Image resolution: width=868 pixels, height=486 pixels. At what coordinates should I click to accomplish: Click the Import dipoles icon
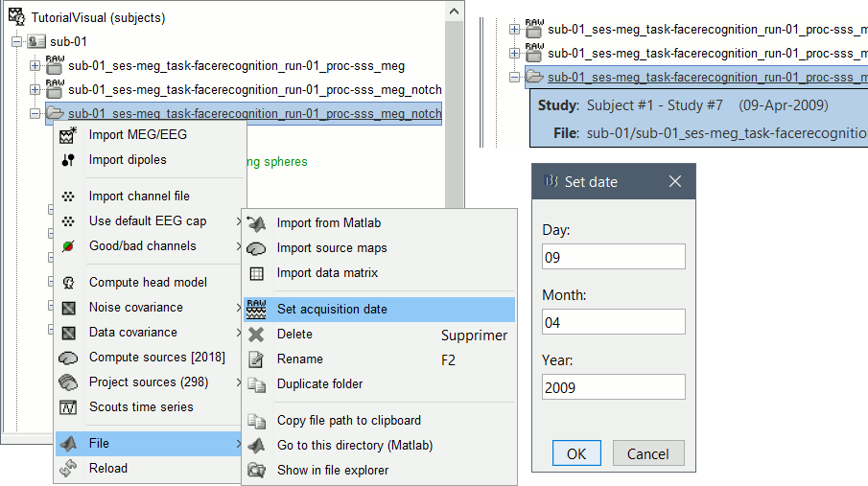[x=68, y=160]
